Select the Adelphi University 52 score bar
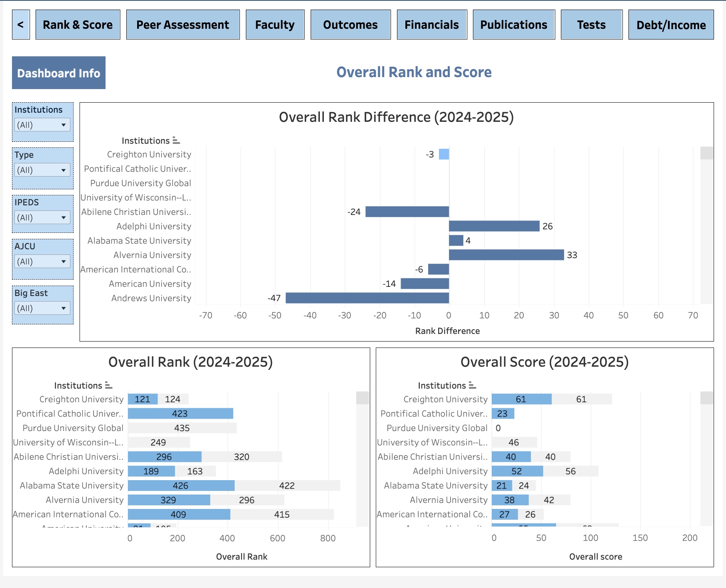This screenshot has width=726, height=588. (x=517, y=471)
